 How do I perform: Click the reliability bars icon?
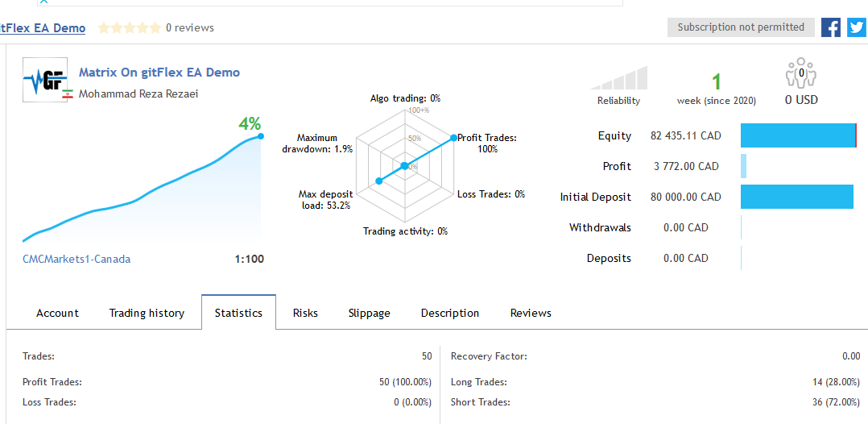618,78
